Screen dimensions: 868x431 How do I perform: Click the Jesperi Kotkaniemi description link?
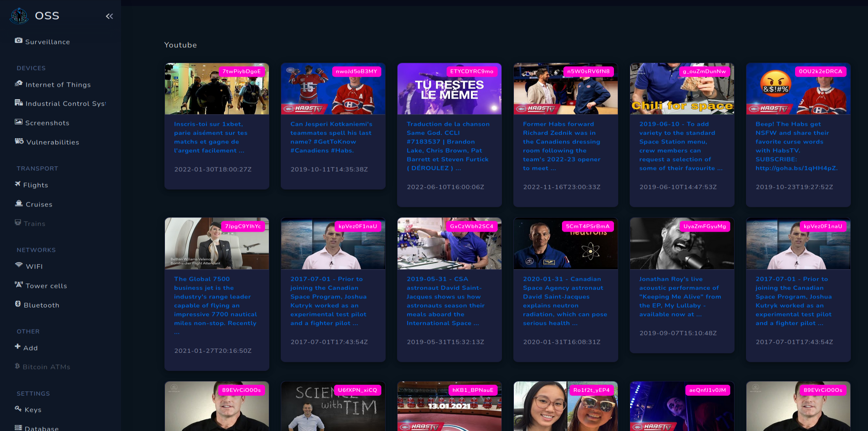[331, 137]
